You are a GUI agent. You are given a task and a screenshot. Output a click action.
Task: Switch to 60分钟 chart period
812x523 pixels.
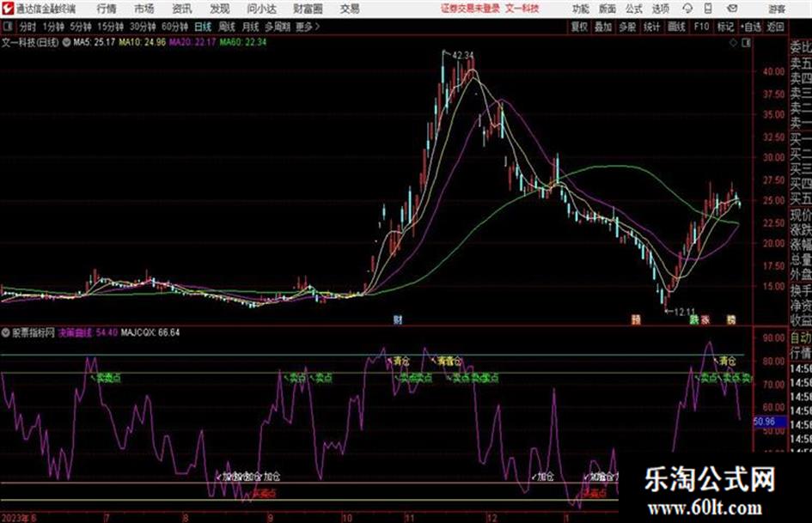(x=174, y=27)
